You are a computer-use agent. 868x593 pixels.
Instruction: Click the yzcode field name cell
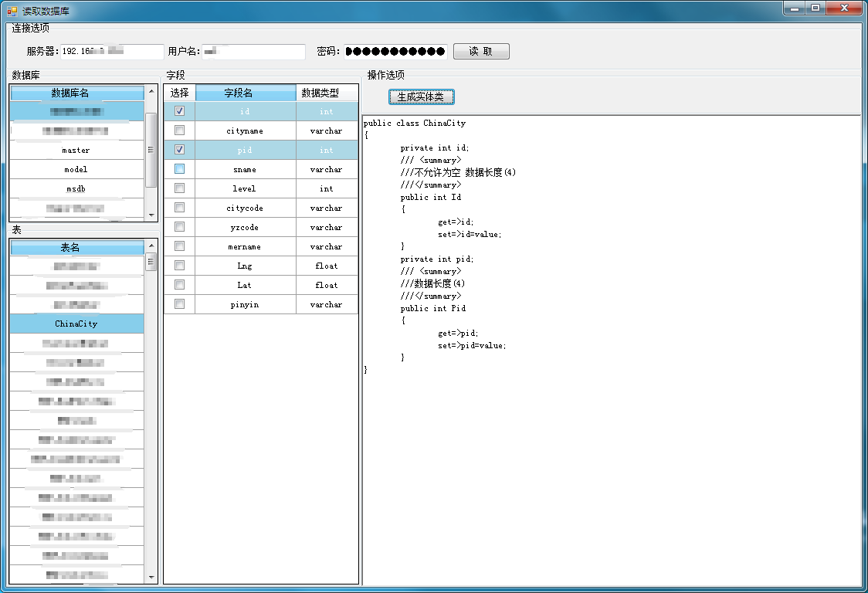click(x=246, y=227)
